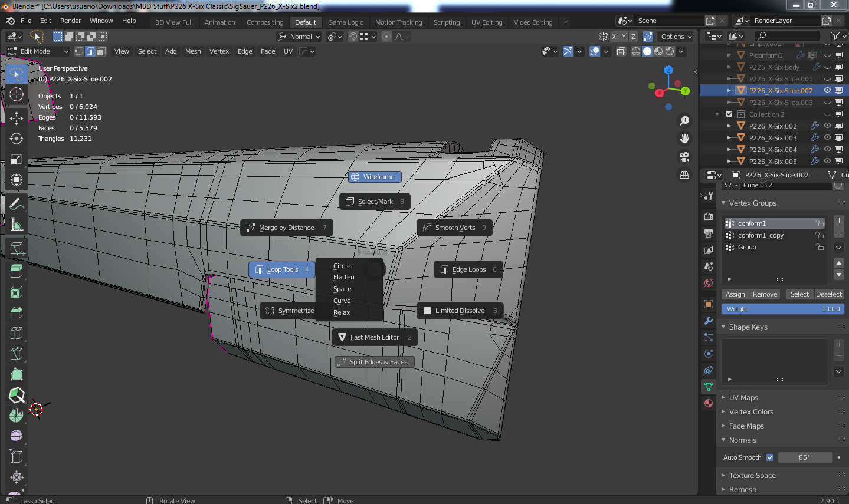Open the Modifier properties wrench tab
This screenshot has height=504, width=849.
coord(709,321)
